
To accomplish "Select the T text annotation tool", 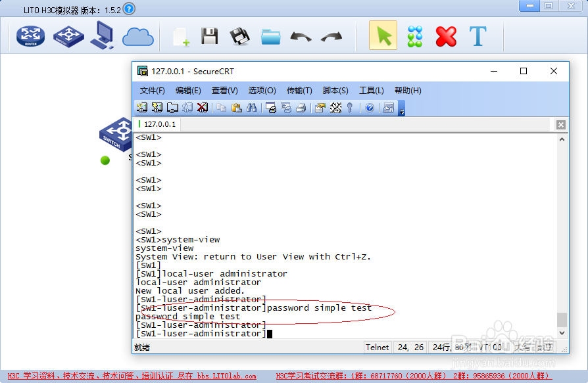I will click(x=478, y=36).
